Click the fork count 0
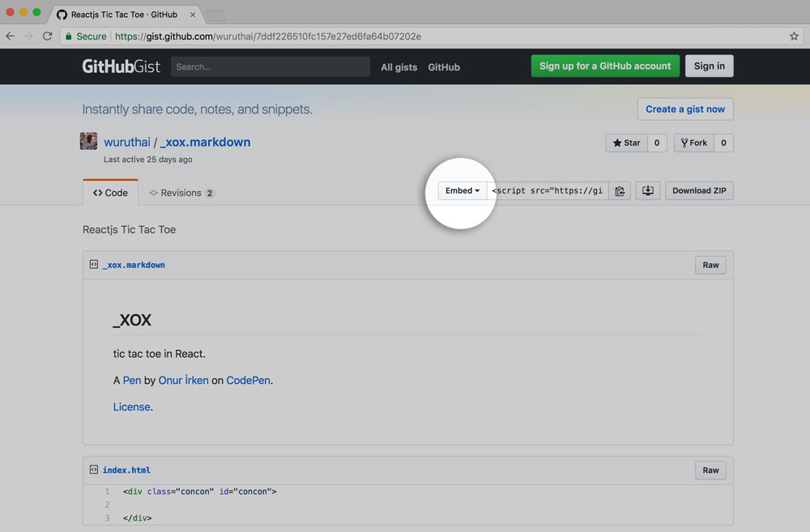The height and width of the screenshot is (532, 810). coord(723,143)
